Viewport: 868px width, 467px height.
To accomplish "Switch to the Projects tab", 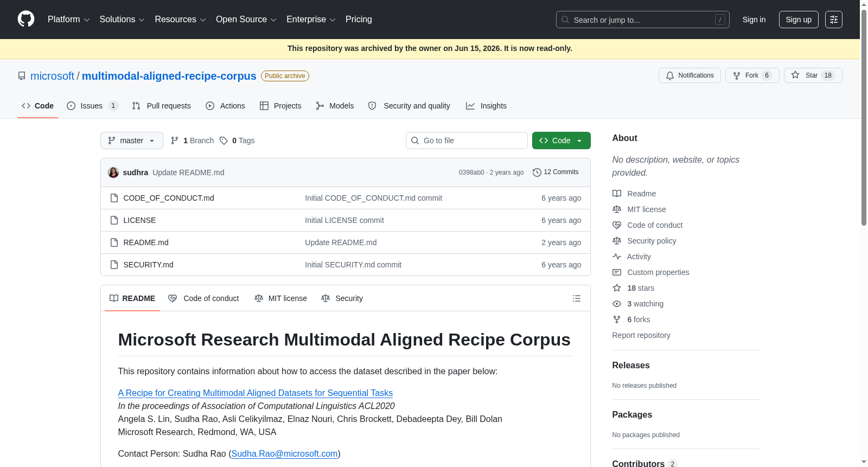I will [280, 106].
